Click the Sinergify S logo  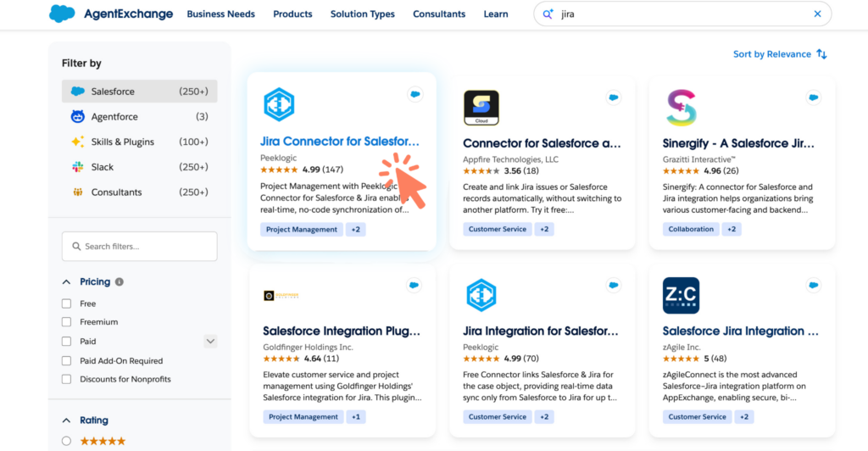pyautogui.click(x=682, y=108)
